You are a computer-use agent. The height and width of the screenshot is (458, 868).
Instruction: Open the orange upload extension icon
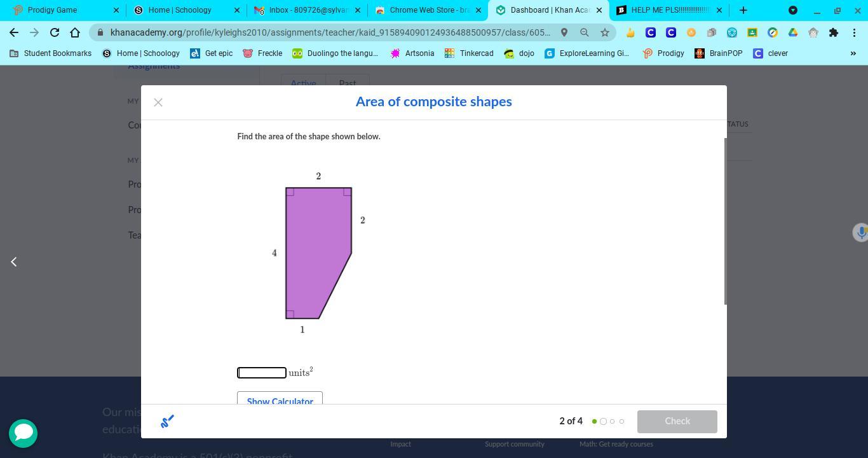[691, 32]
